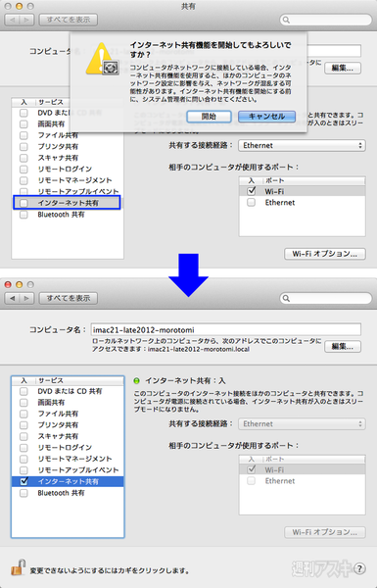Image resolution: width=377 pixels, height=588 pixels.
Task: Toggle リモートマネージメント checkbox in the bottom window
Action: [24, 459]
